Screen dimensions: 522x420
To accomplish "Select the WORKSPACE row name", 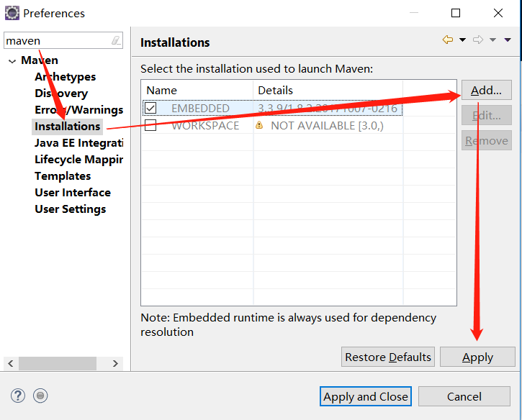I will [205, 126].
